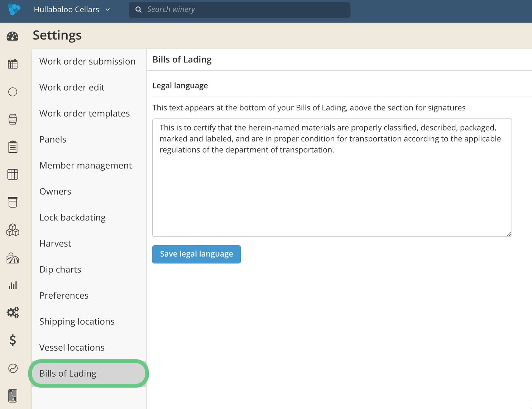The height and width of the screenshot is (409, 532).
Task: Expand the Hullabaloo Cellars winery switcher
Action: coord(72,10)
